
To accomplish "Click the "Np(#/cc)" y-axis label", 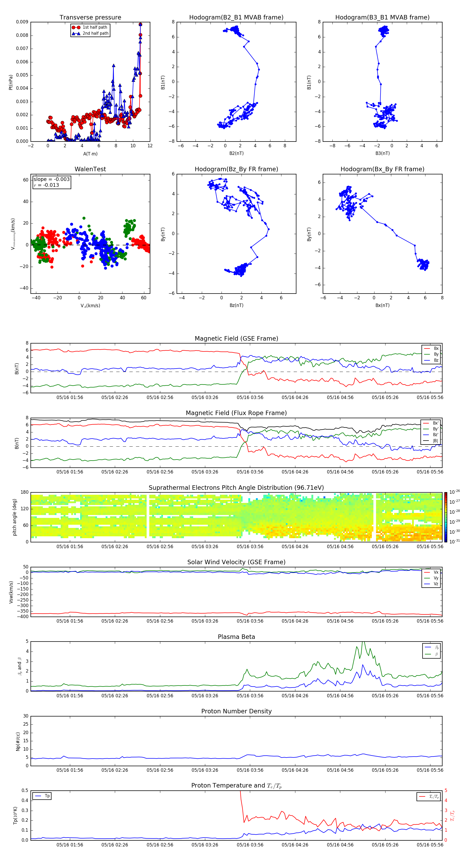I will coord(18,741).
